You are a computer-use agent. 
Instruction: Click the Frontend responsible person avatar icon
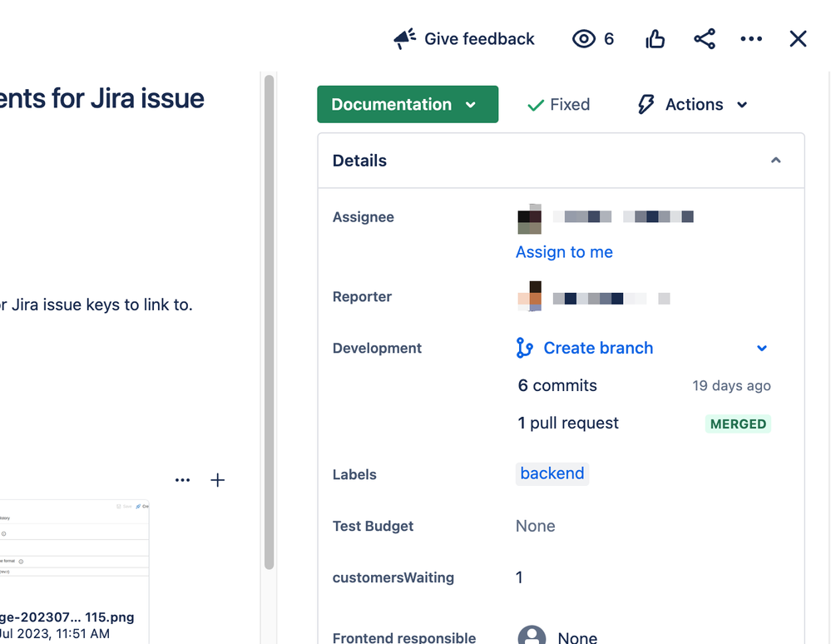[x=532, y=636]
